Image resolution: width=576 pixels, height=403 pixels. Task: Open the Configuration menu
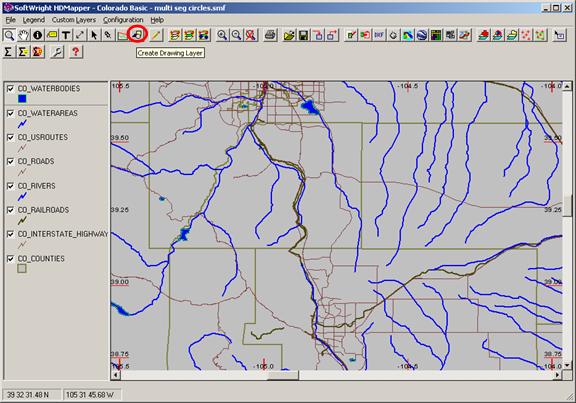123,20
